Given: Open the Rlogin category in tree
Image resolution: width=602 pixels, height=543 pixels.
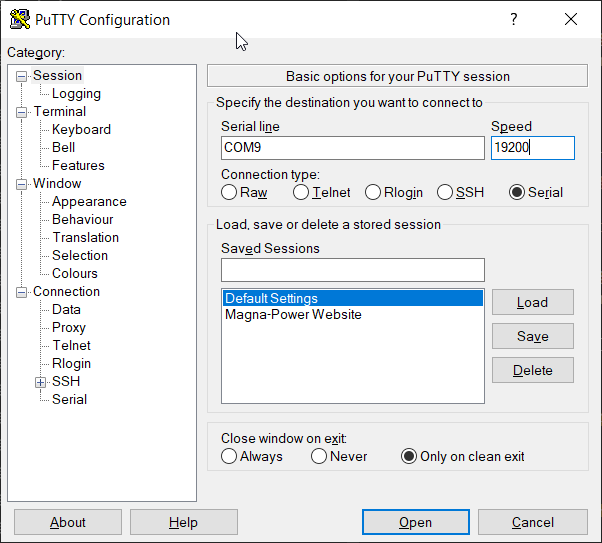Looking at the screenshot, I should [x=71, y=364].
